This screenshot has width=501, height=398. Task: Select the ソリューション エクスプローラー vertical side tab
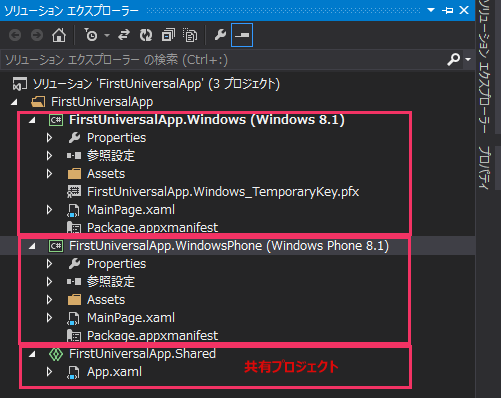click(484, 67)
